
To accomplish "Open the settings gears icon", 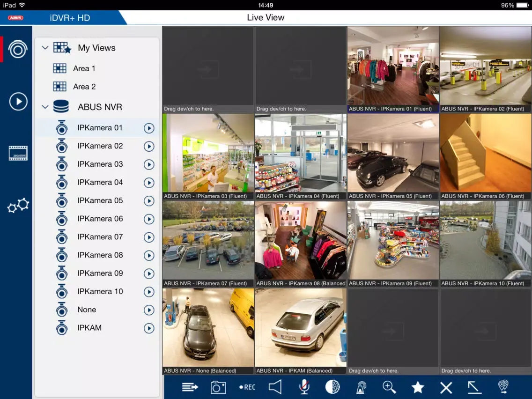I will (x=18, y=205).
